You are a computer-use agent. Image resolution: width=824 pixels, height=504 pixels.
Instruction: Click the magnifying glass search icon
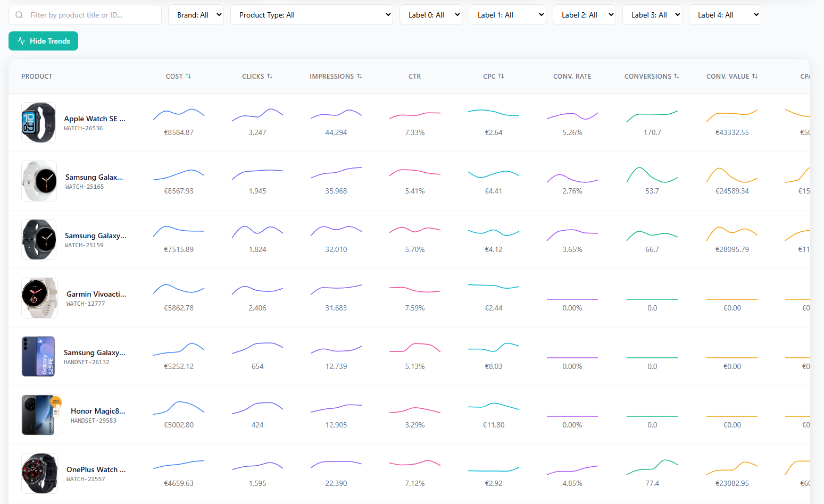(19, 15)
